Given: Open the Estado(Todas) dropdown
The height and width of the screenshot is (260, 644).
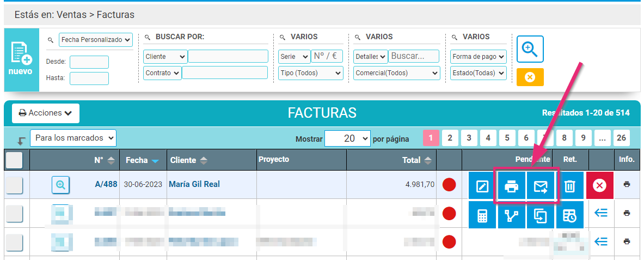Looking at the screenshot, I should click(479, 73).
